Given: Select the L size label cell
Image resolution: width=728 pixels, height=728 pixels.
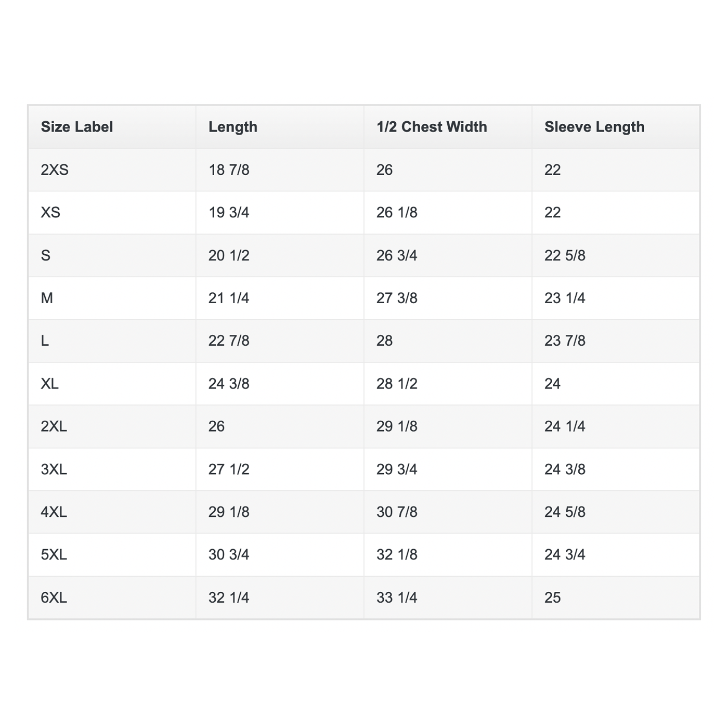Looking at the screenshot, I should 45,341.
